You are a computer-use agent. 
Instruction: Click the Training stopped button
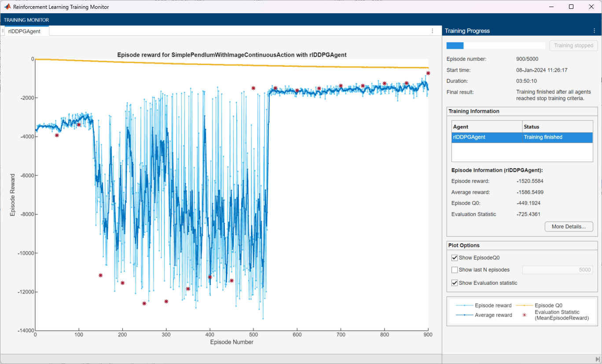[574, 45]
